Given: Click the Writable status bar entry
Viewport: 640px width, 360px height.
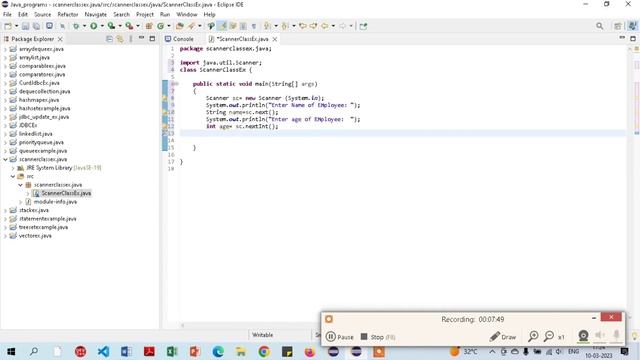Looking at the screenshot, I should [262, 335].
